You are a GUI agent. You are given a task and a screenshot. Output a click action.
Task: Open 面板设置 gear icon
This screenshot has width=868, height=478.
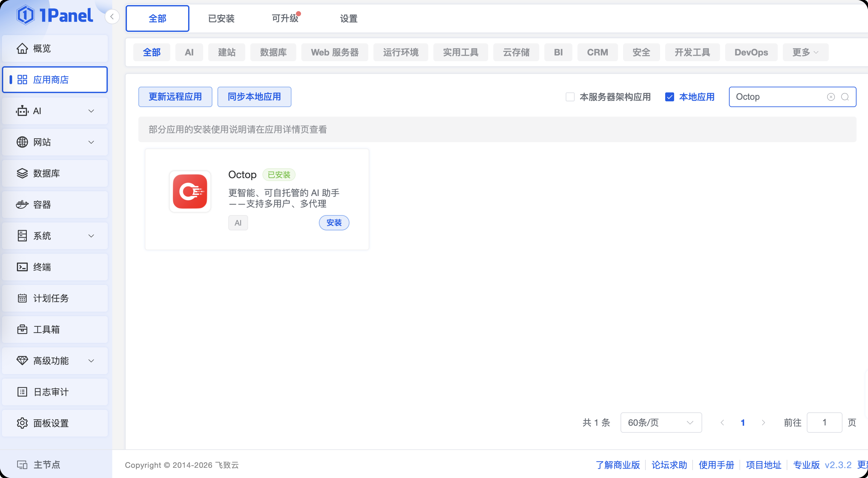coord(22,423)
